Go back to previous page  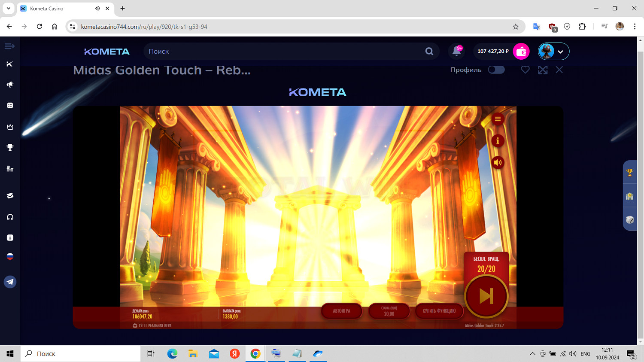pyautogui.click(x=9, y=27)
